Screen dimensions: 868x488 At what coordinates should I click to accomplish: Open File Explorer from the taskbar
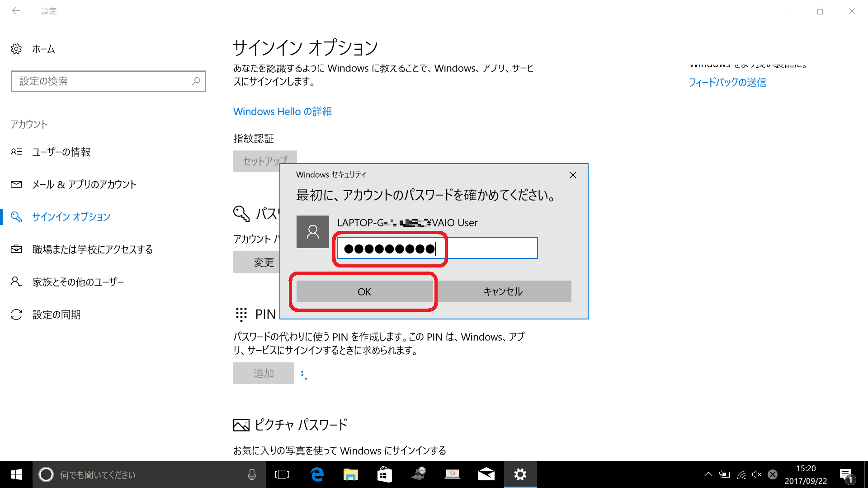pyautogui.click(x=351, y=474)
